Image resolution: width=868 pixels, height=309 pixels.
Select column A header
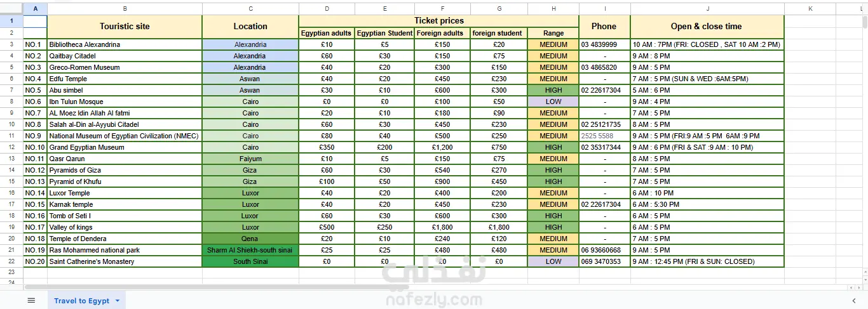tap(35, 9)
